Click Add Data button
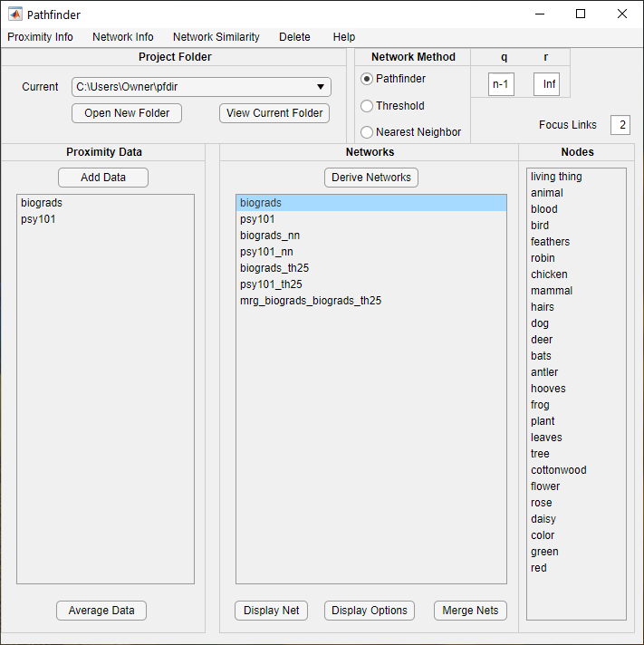644x645 pixels. pyautogui.click(x=103, y=178)
